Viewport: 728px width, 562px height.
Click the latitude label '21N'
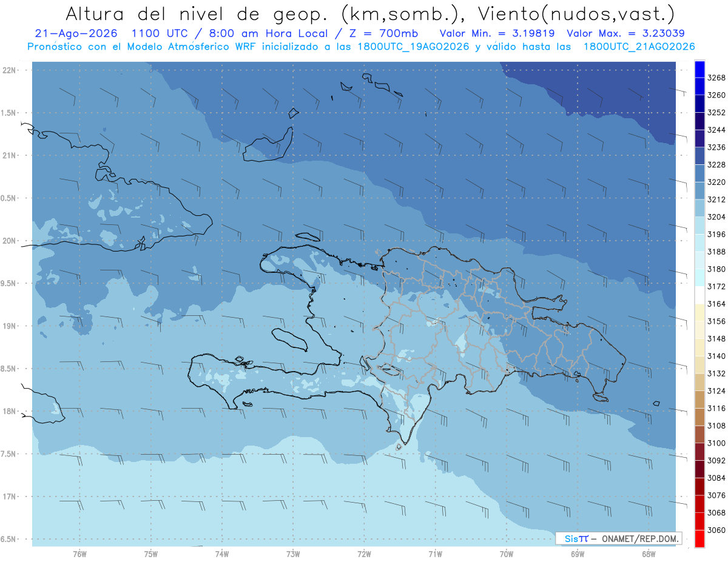[x=9, y=155]
